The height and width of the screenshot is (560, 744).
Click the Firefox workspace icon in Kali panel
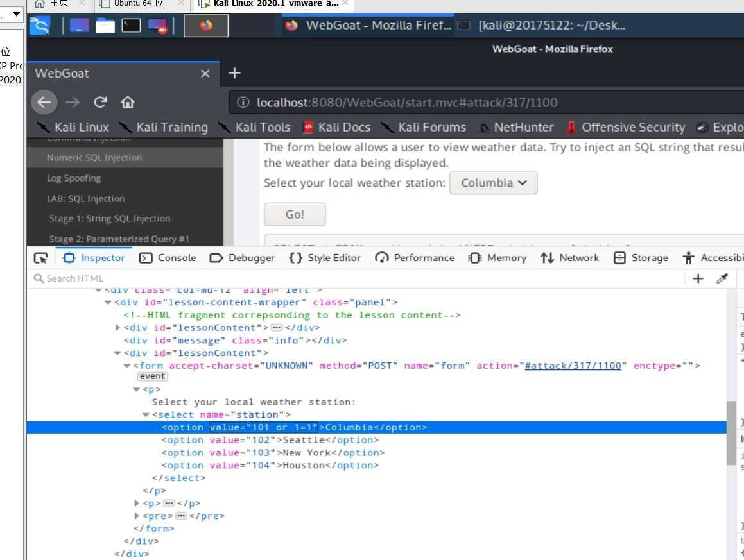(x=206, y=25)
